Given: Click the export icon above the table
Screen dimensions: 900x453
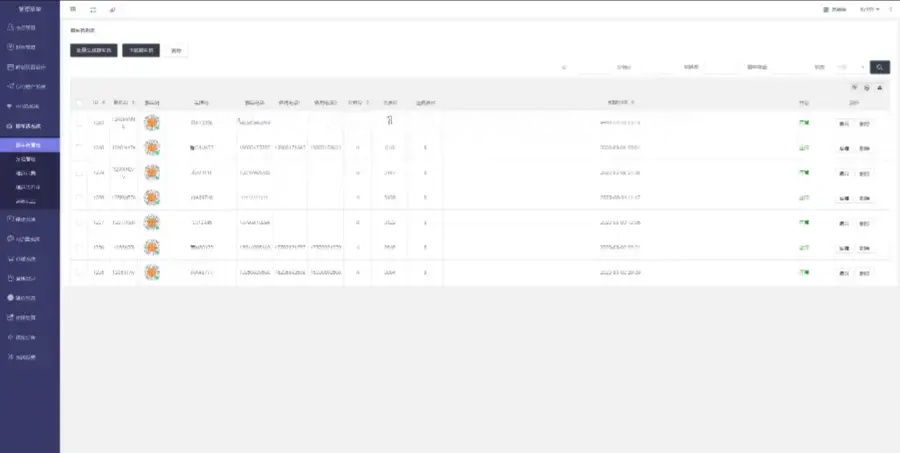Looking at the screenshot, I should [x=866, y=87].
